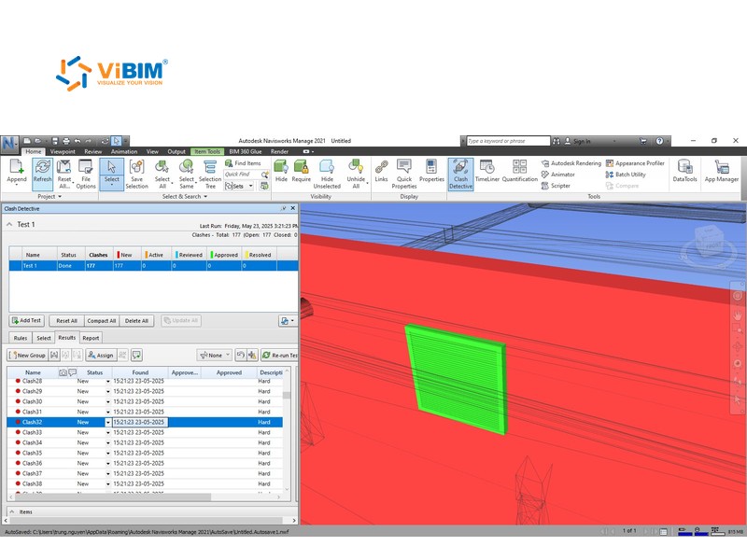Open the Select tab in Clash Detective
Screen dimensions: 747x560
pos(43,338)
